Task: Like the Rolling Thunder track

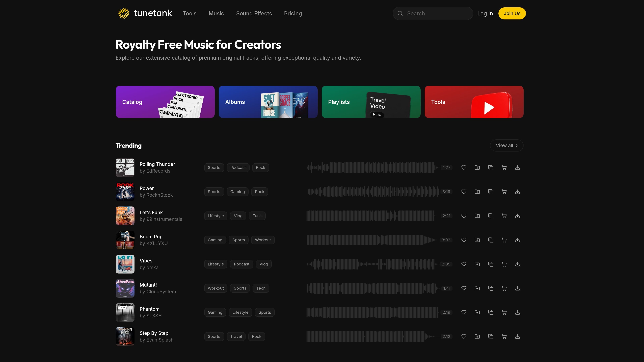Action: point(464,168)
